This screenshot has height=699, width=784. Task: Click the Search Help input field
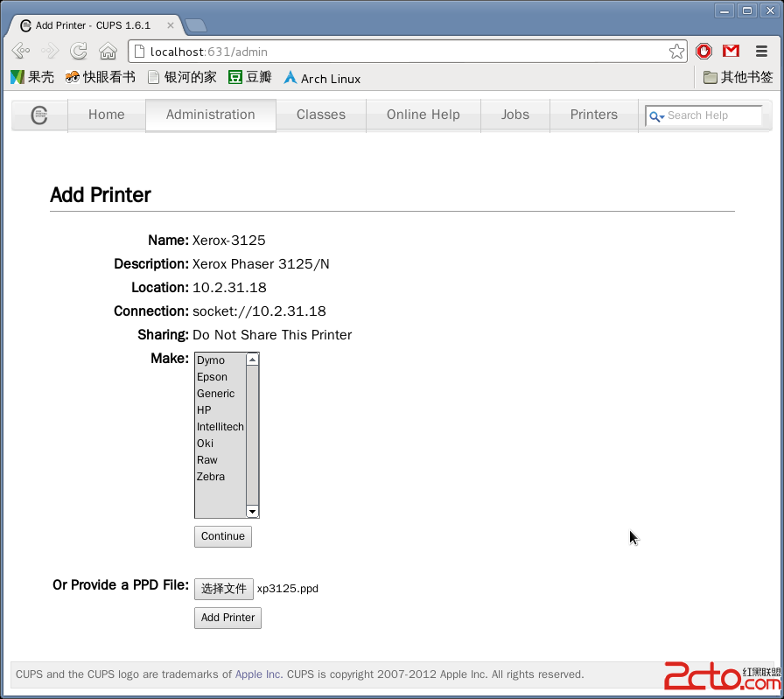click(x=703, y=115)
